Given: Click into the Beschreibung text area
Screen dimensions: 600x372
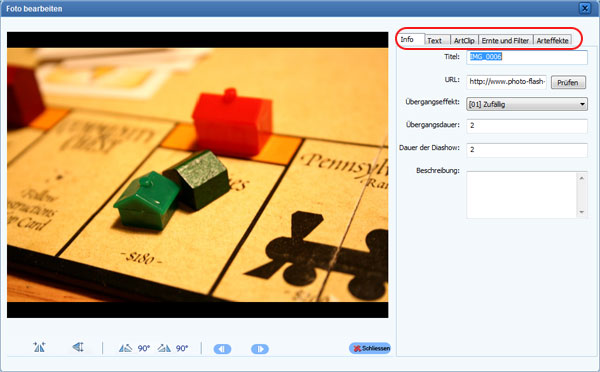Looking at the screenshot, I should pos(522,195).
